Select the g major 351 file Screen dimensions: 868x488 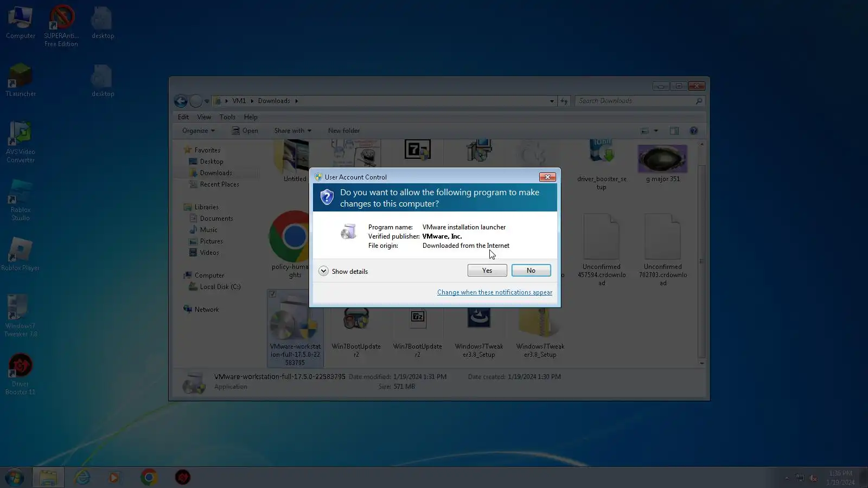[662, 163]
